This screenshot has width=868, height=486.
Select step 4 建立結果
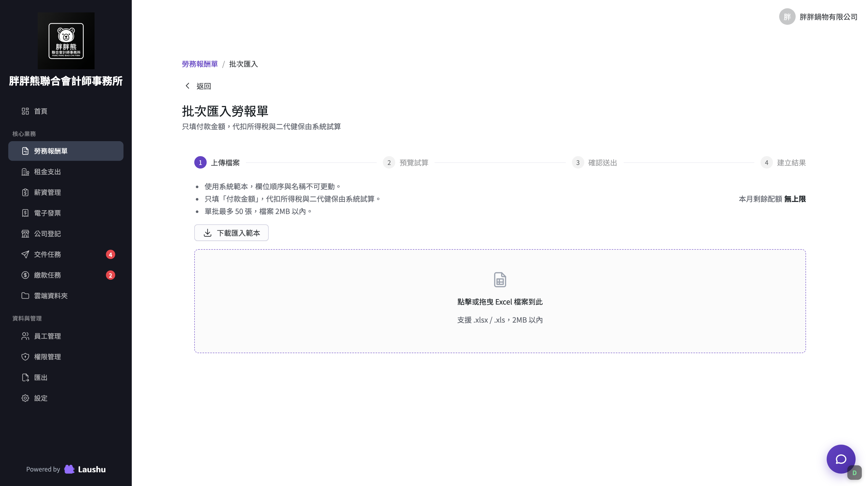[x=783, y=163]
